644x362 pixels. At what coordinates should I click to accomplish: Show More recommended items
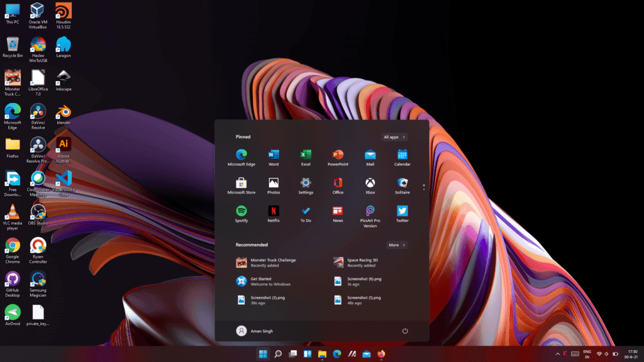397,245
